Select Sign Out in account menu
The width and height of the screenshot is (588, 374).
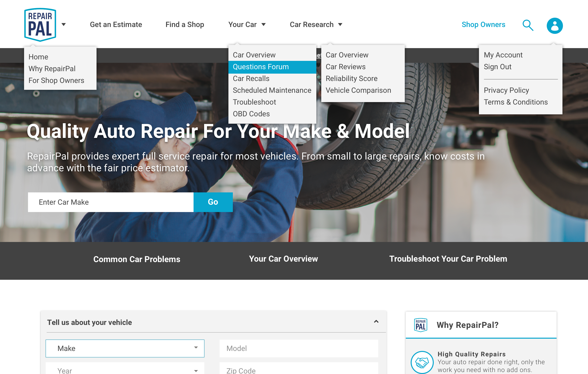pos(497,67)
